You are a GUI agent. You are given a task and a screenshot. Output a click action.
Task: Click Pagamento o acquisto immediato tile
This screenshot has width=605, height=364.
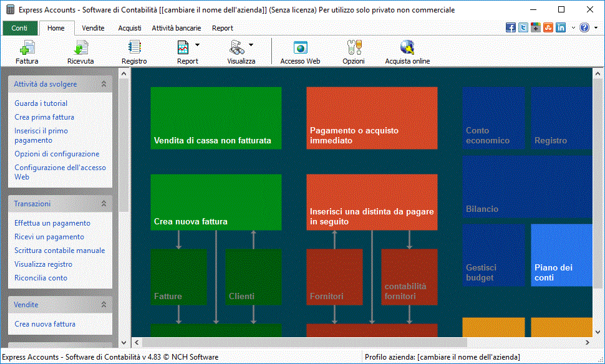(372, 118)
